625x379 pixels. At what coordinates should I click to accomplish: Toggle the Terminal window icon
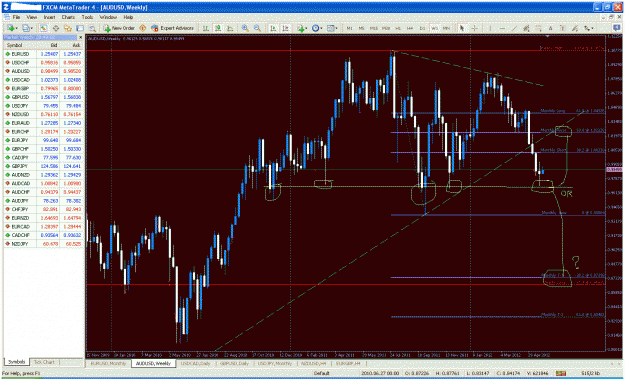point(80,28)
